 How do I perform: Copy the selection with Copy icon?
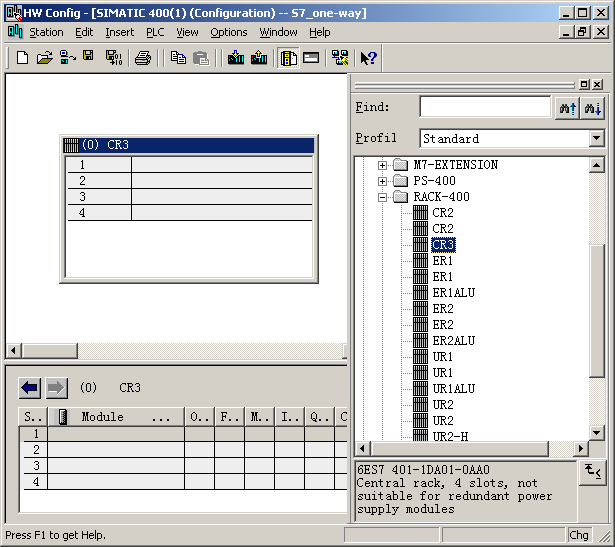pos(178,58)
